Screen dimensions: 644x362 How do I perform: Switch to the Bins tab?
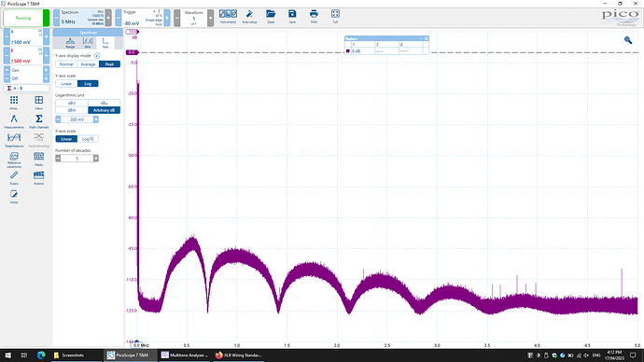click(88, 43)
